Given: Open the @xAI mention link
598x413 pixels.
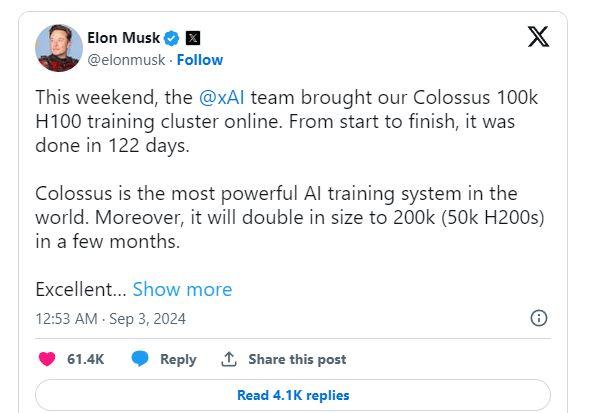Looking at the screenshot, I should tap(222, 97).
